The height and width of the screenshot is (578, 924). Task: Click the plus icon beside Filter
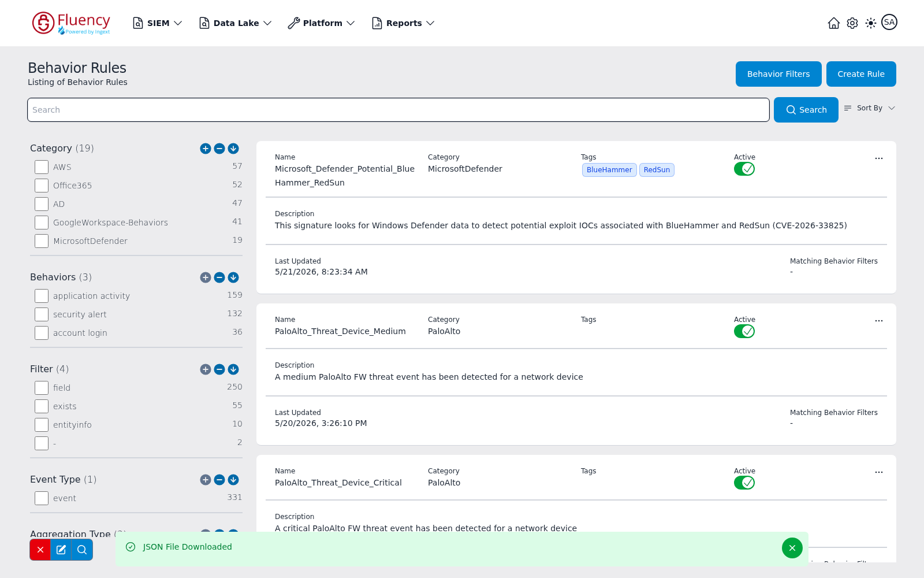(x=206, y=369)
